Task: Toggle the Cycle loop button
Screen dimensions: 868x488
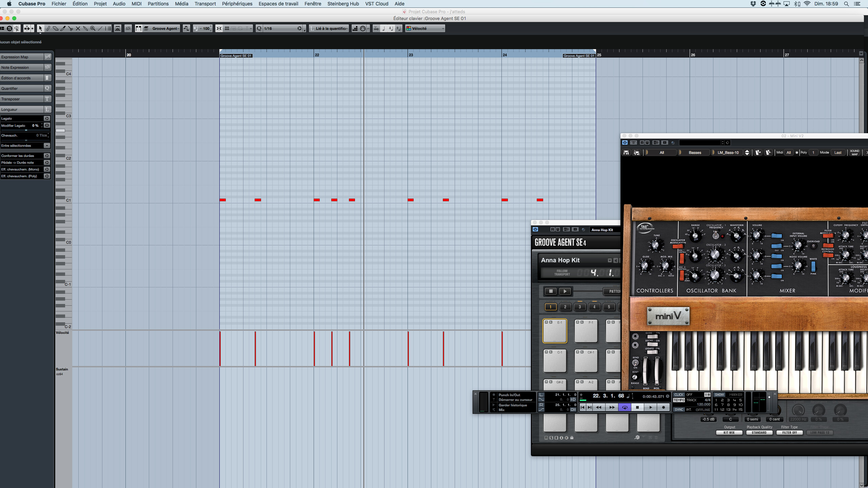Action: tap(625, 407)
